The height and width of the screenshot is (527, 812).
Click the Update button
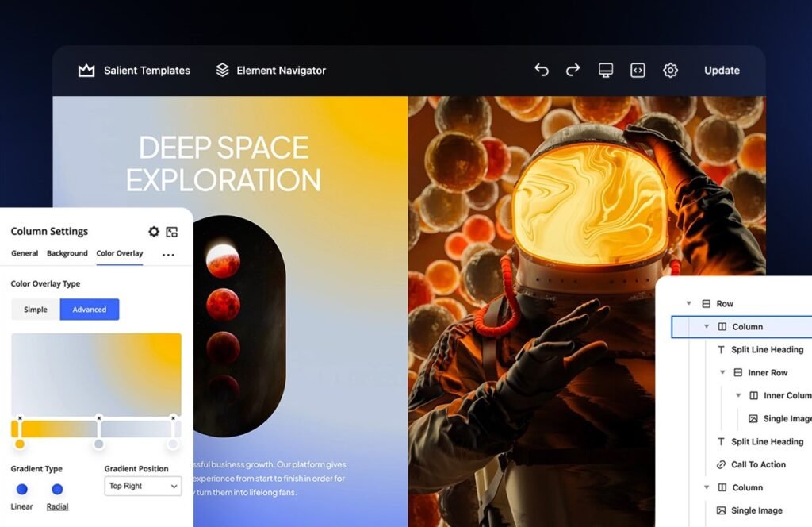pyautogui.click(x=722, y=71)
